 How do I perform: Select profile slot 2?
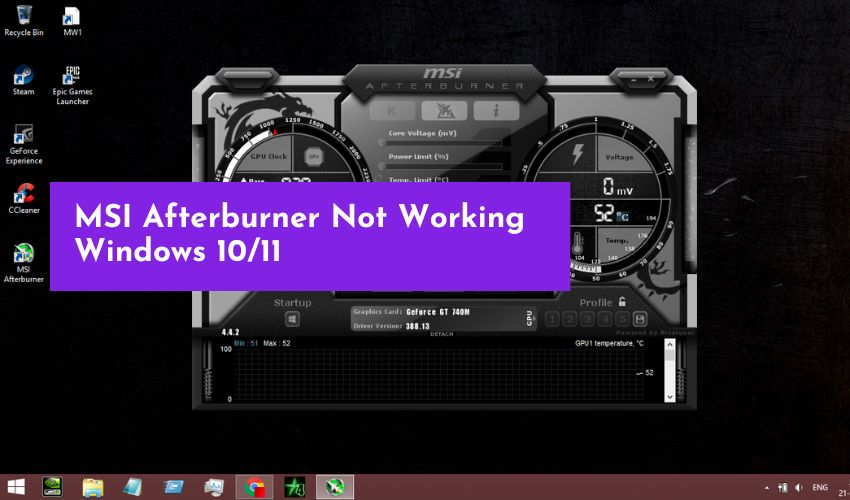pos(570,319)
